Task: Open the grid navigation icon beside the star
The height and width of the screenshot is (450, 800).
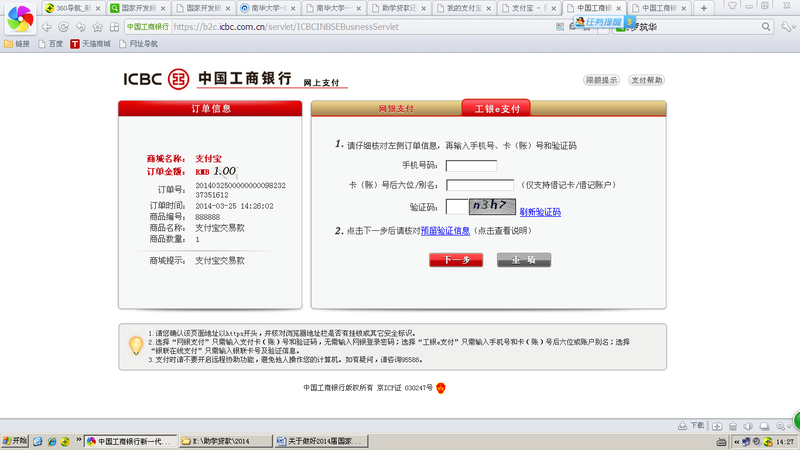Action: [114, 27]
